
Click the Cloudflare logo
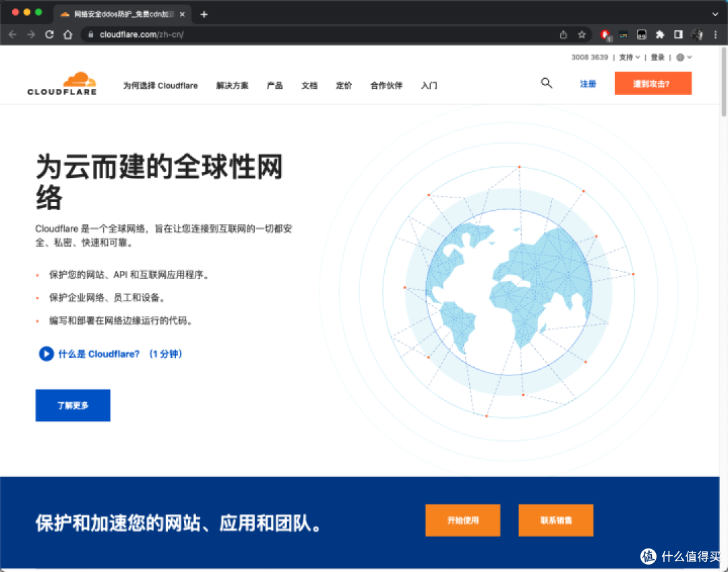(62, 84)
